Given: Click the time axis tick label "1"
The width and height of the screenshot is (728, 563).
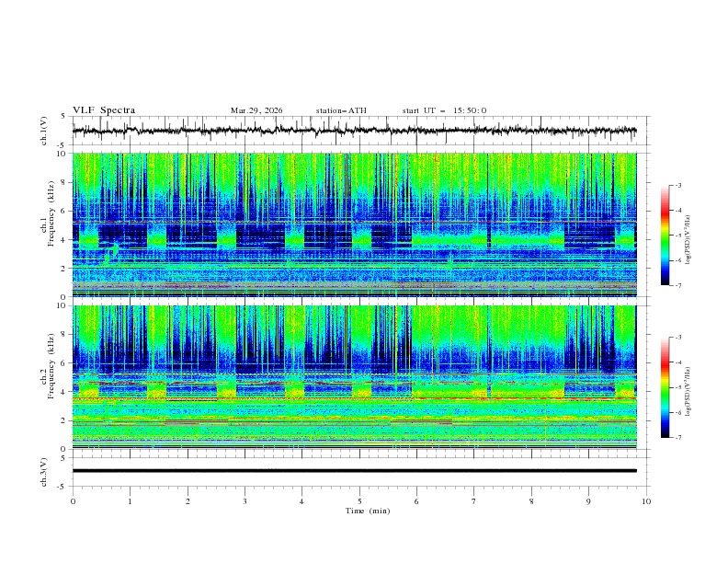Looking at the screenshot, I should [x=130, y=501].
